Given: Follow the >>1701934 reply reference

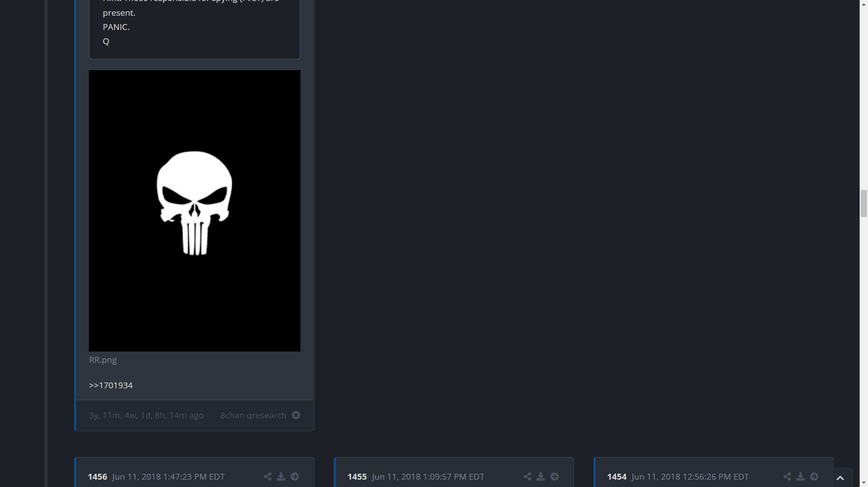Looking at the screenshot, I should click(111, 385).
